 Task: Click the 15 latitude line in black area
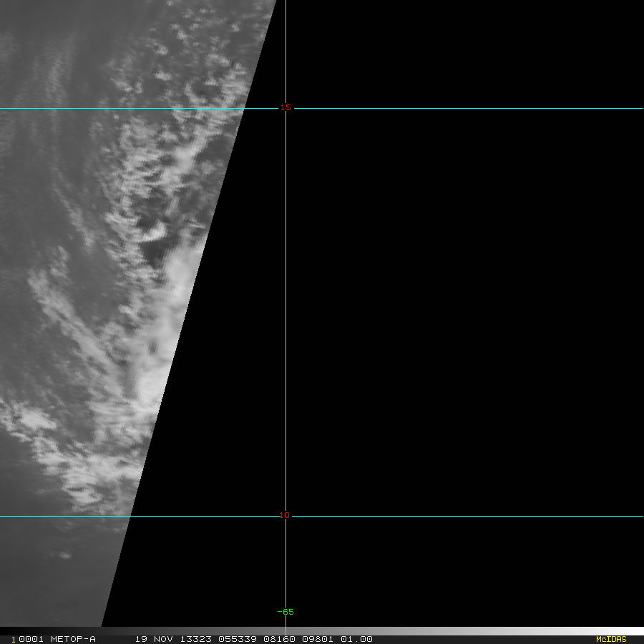pyautogui.click(x=468, y=109)
